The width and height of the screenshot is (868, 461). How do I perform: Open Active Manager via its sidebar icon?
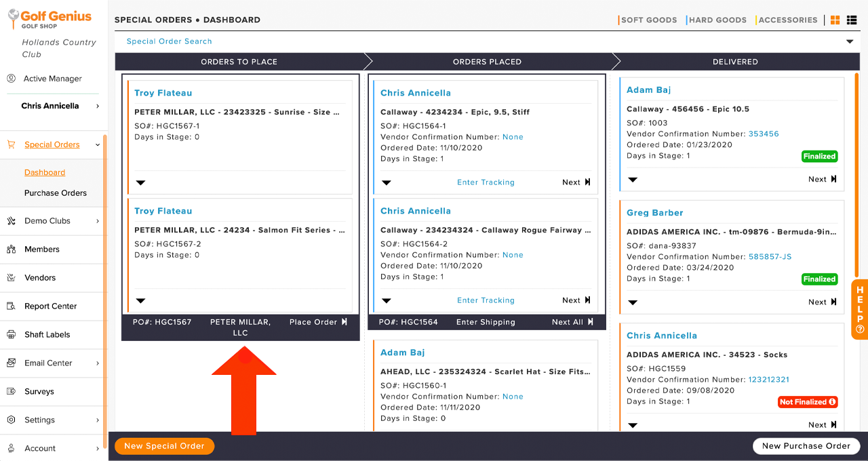(11, 78)
